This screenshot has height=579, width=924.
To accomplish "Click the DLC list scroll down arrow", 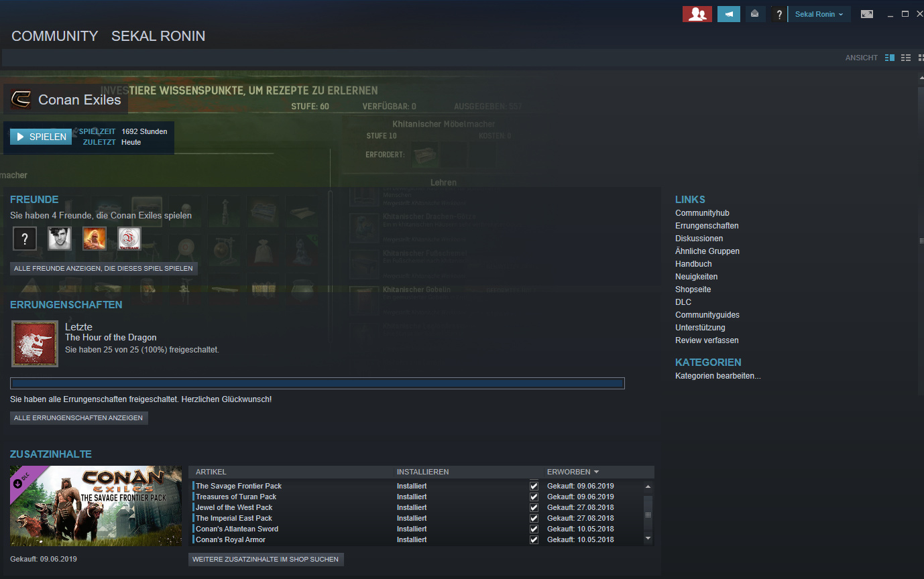I will pyautogui.click(x=648, y=538).
